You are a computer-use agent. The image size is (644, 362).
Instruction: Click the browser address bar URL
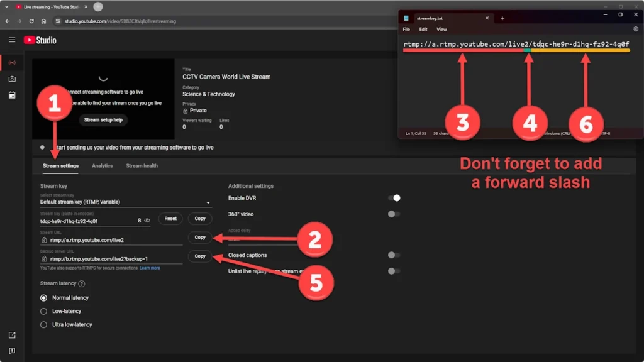[119, 21]
